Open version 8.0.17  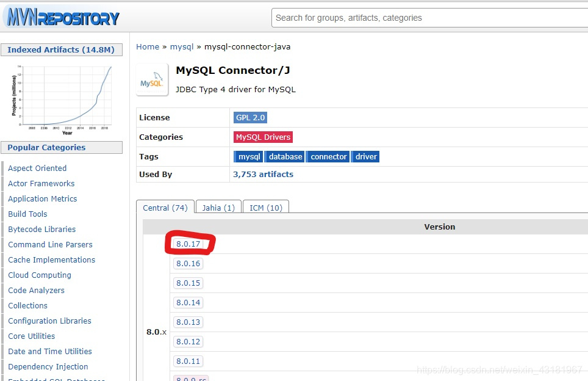(x=188, y=244)
